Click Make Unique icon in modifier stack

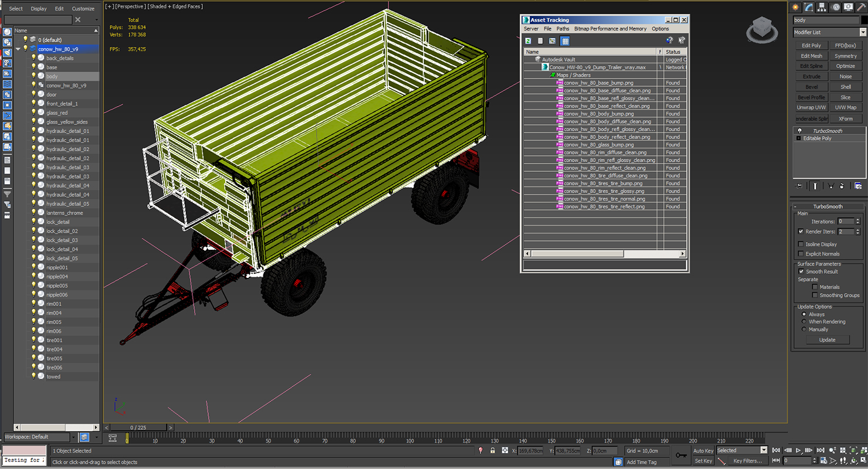pos(830,186)
